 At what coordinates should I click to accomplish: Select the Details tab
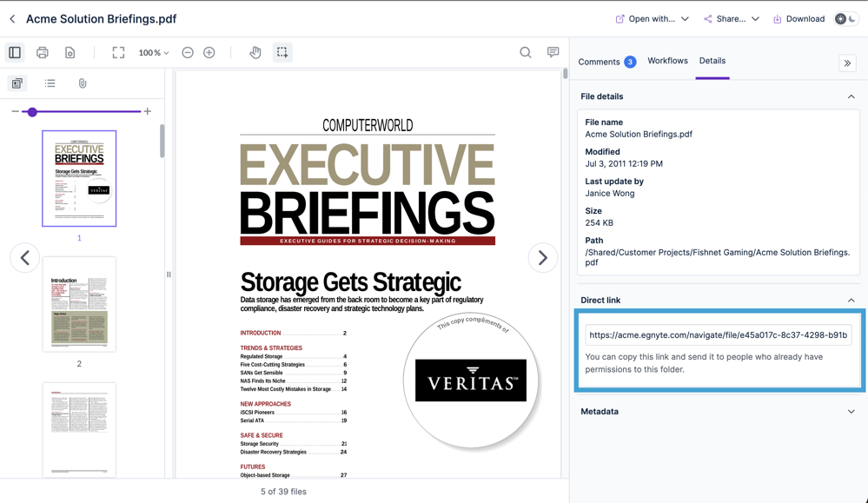pyautogui.click(x=712, y=61)
